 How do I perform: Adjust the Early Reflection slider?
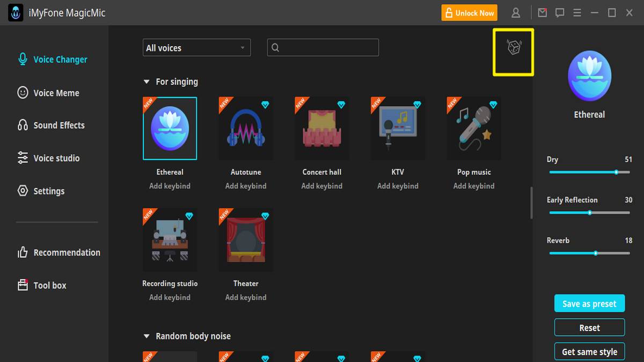(x=590, y=212)
